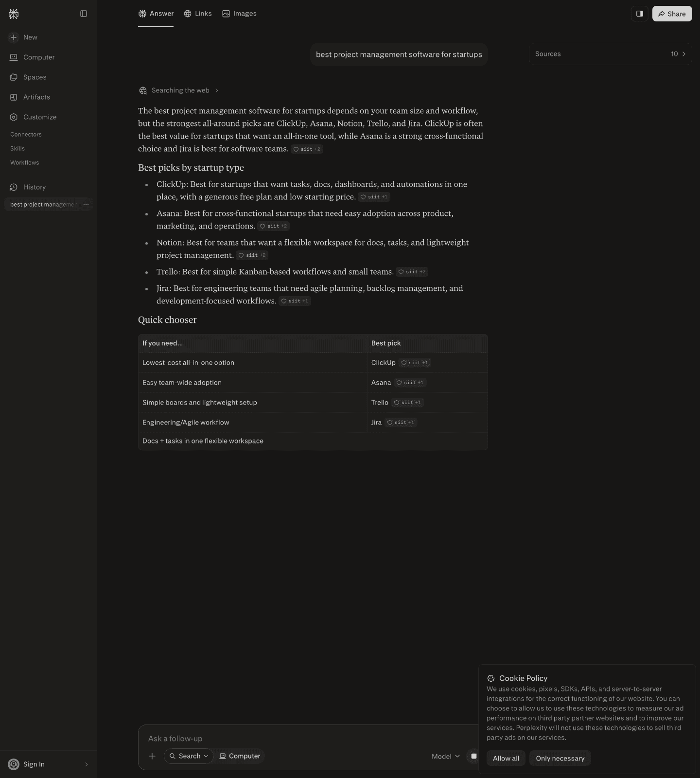Open the siit citation on the Jira bullet
The width and height of the screenshot is (700, 778).
295,301
